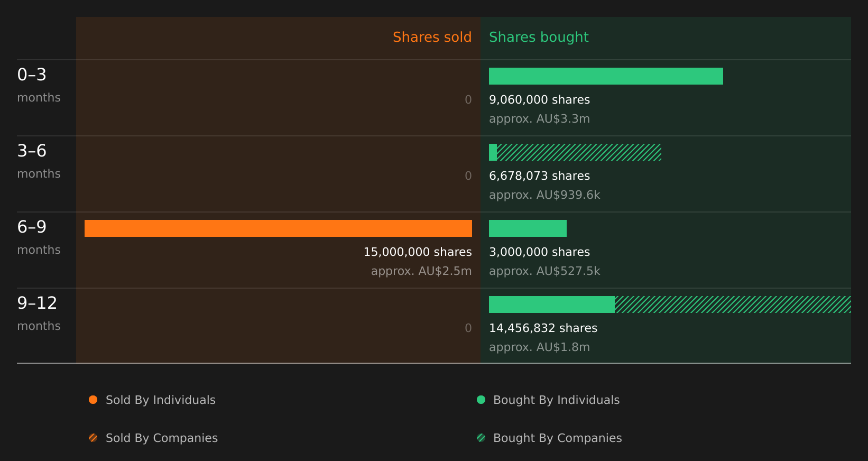The width and height of the screenshot is (868, 461).
Task: Click the 0–3 months row label
Action: pyautogui.click(x=39, y=85)
